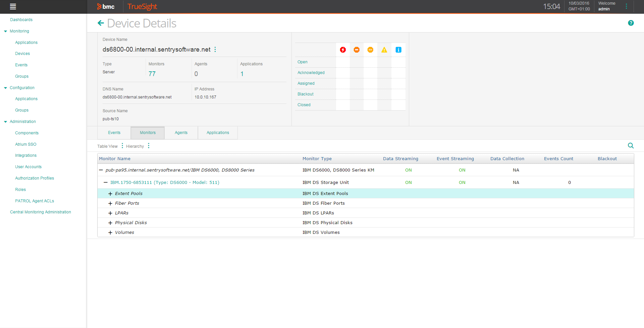Click the blue information severity icon

click(x=398, y=50)
